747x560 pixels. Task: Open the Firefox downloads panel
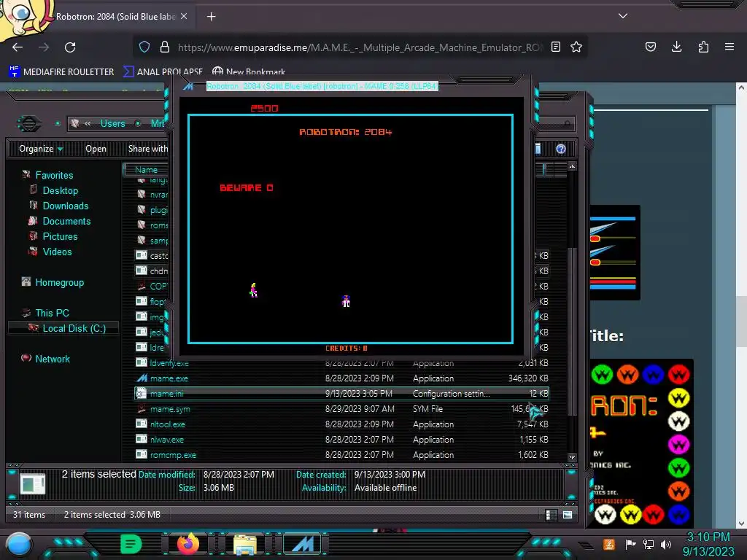click(676, 47)
